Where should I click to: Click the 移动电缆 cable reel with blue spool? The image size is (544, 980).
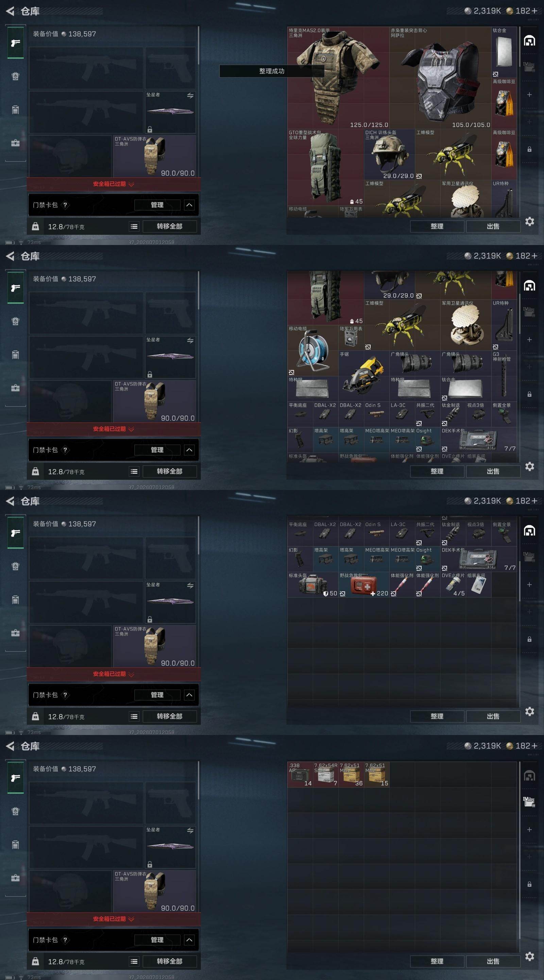(313, 350)
